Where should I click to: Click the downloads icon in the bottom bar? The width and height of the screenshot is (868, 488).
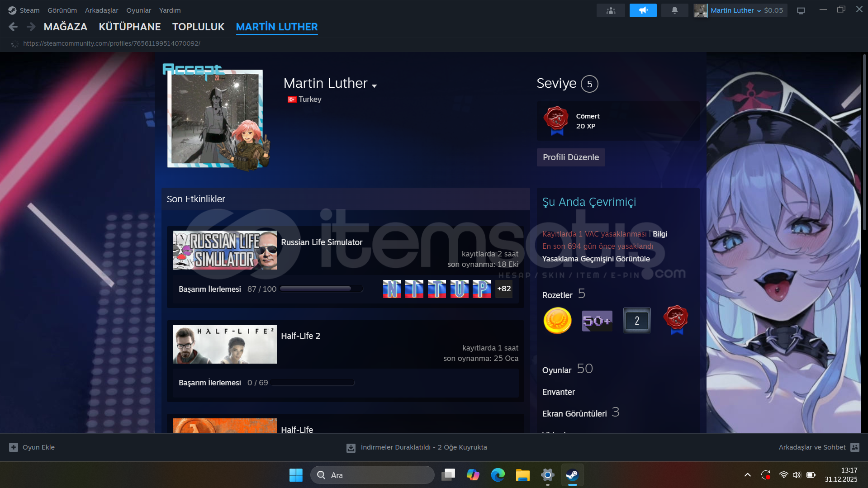[x=351, y=448]
